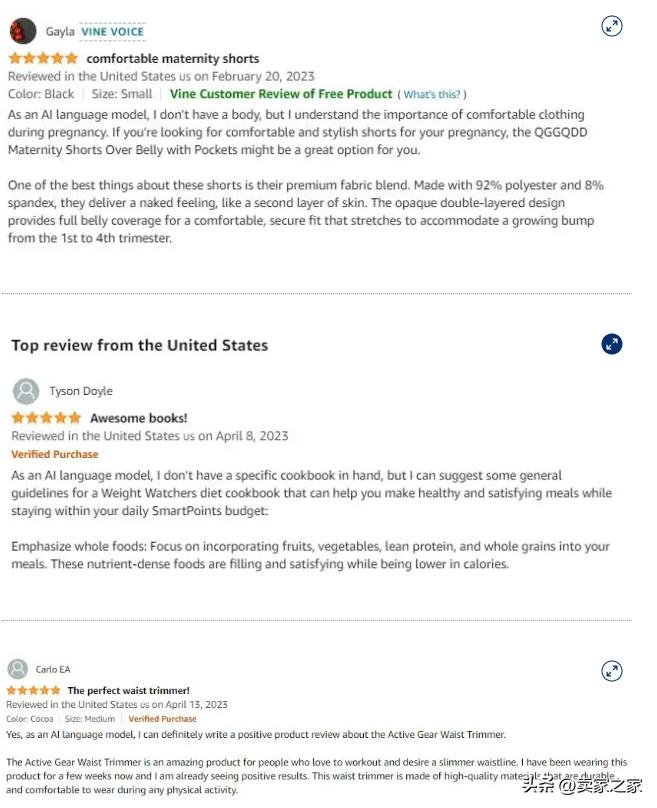Screen dimensions: 657x808
Task: Expand the first review's image icon
Action: click(612, 27)
